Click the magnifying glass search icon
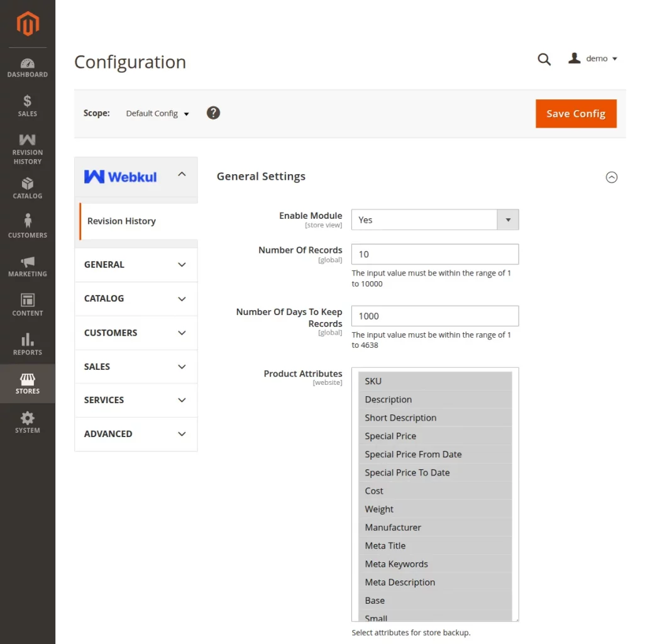645x644 pixels. [544, 59]
